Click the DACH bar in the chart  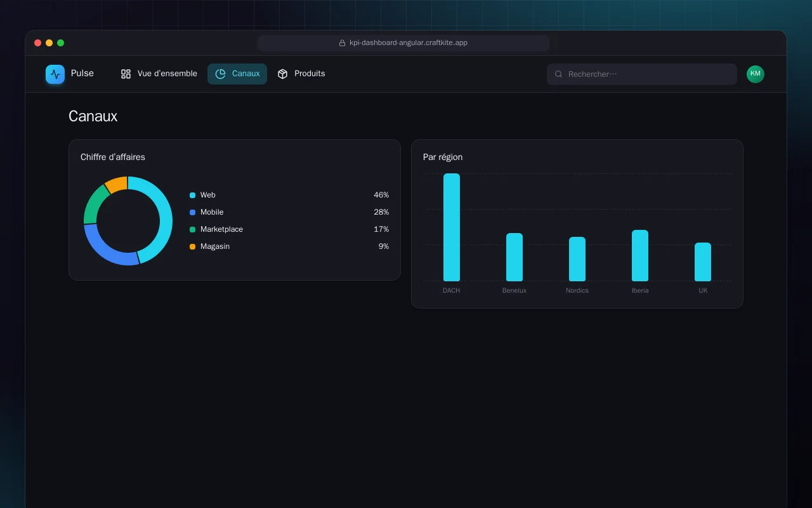click(x=452, y=227)
